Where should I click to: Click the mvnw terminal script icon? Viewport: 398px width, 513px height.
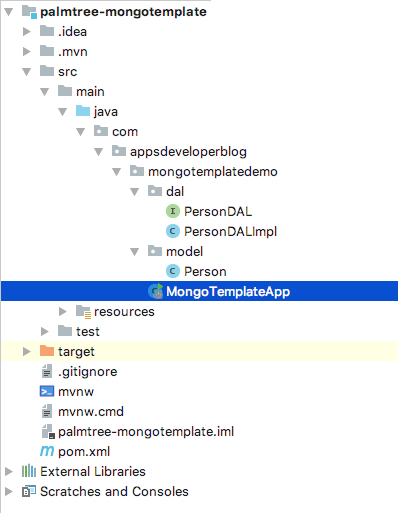(x=47, y=391)
